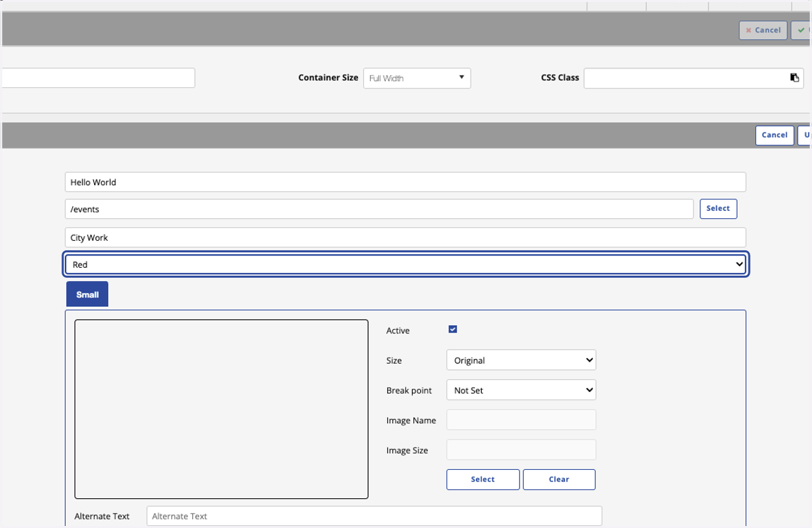Click Select button under Image Size

click(483, 479)
